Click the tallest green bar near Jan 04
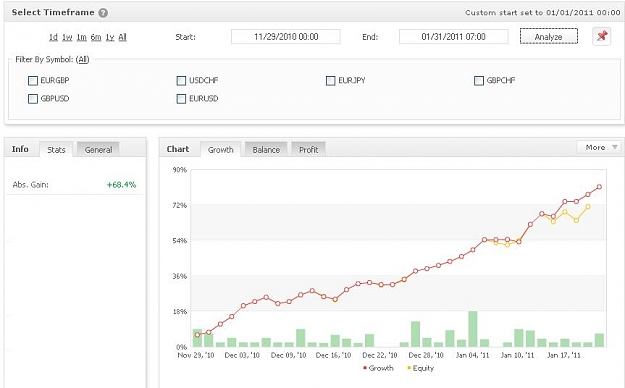The image size is (625, 388). coord(473,329)
